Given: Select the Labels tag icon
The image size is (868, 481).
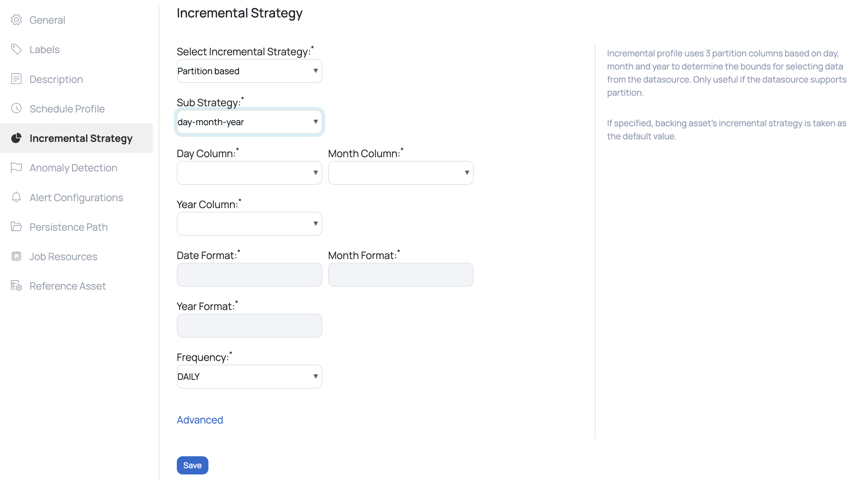Looking at the screenshot, I should point(16,49).
